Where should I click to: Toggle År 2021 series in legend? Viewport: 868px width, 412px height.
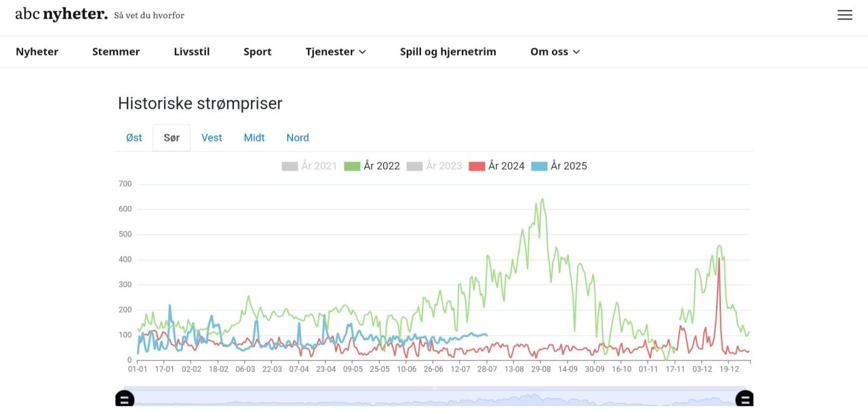309,166
